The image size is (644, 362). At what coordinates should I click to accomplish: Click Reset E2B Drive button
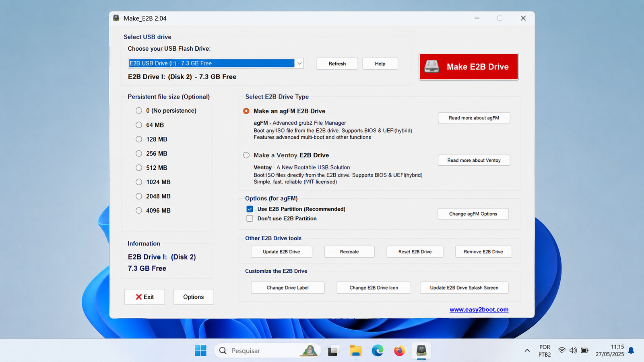tap(415, 252)
